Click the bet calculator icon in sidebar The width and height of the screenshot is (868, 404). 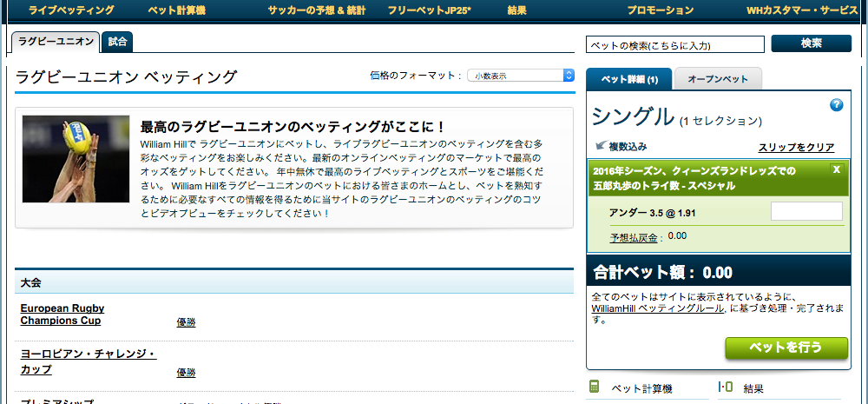(595, 387)
